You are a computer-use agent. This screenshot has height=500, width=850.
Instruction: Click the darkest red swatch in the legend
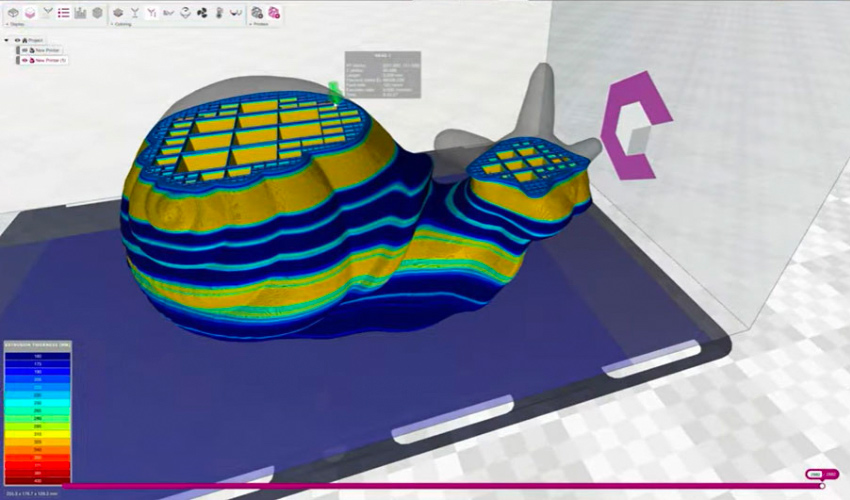(x=37, y=481)
